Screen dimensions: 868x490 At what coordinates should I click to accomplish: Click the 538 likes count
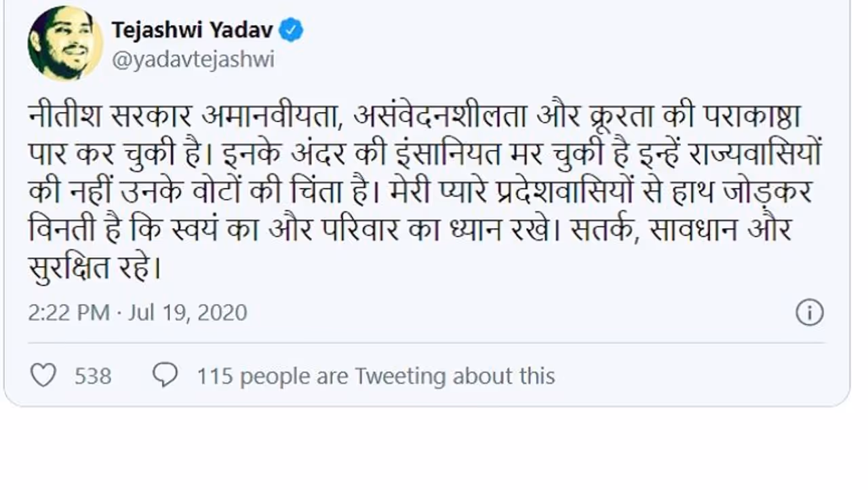click(93, 376)
